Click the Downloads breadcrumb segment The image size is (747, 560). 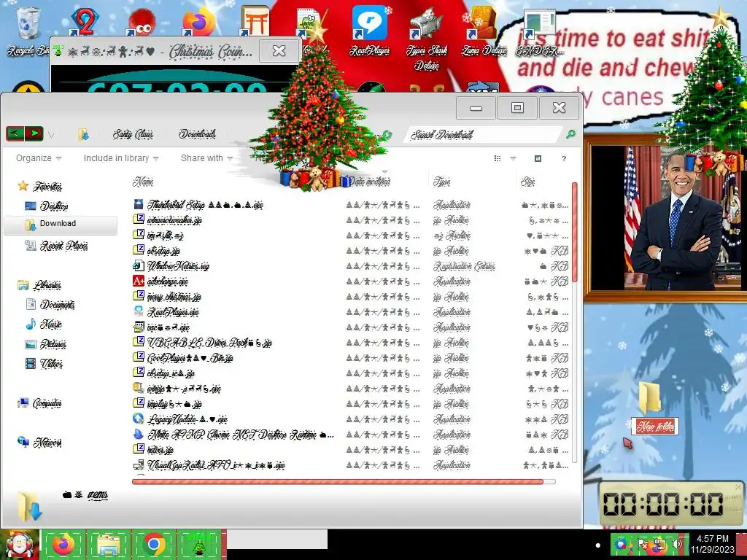pyautogui.click(x=197, y=134)
